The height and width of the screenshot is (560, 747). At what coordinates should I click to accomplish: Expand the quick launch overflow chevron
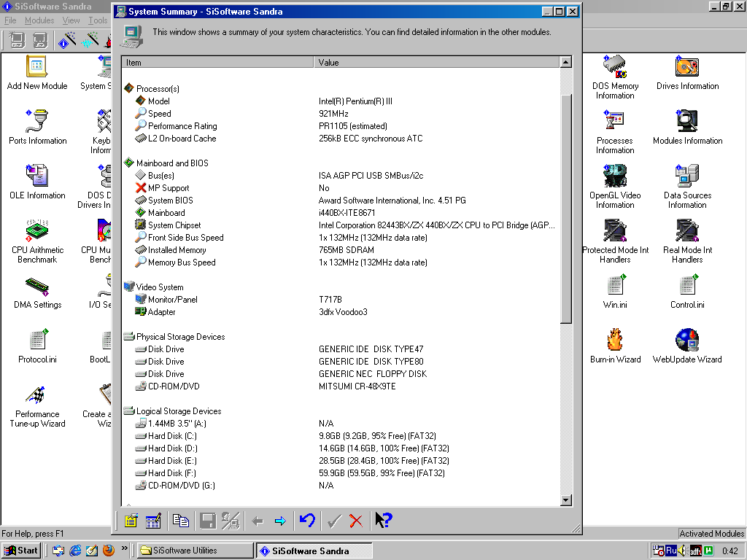click(x=125, y=548)
